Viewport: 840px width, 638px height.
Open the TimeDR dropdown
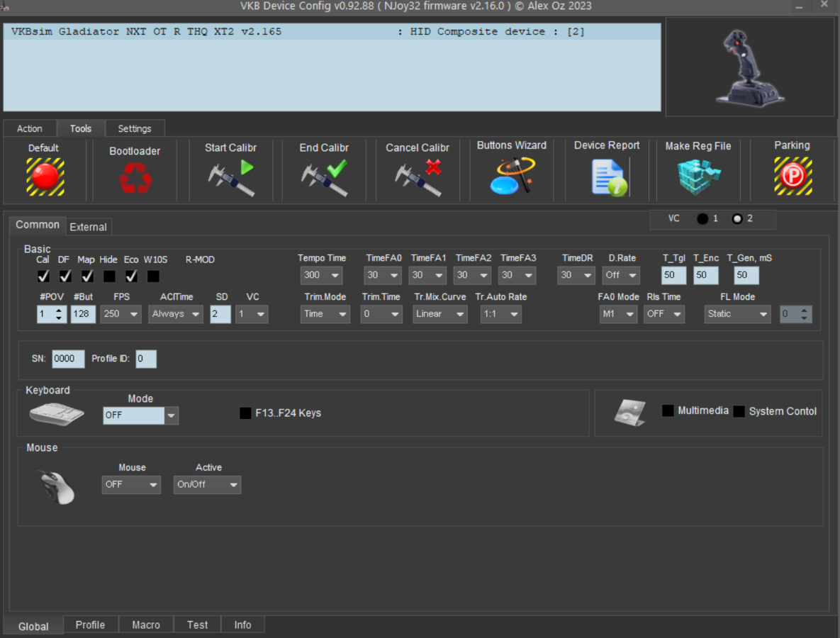point(576,275)
